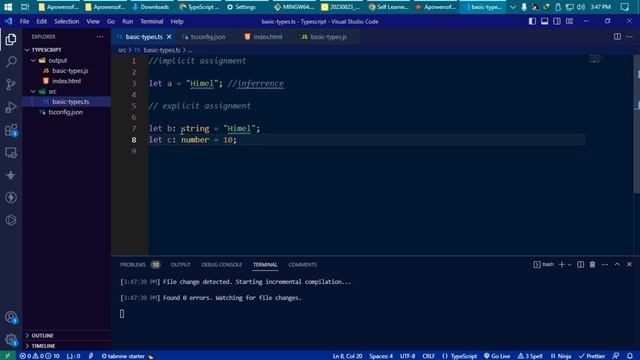The height and width of the screenshot is (360, 640).
Task: Change indentation via Spaces: 4
Action: (381, 356)
